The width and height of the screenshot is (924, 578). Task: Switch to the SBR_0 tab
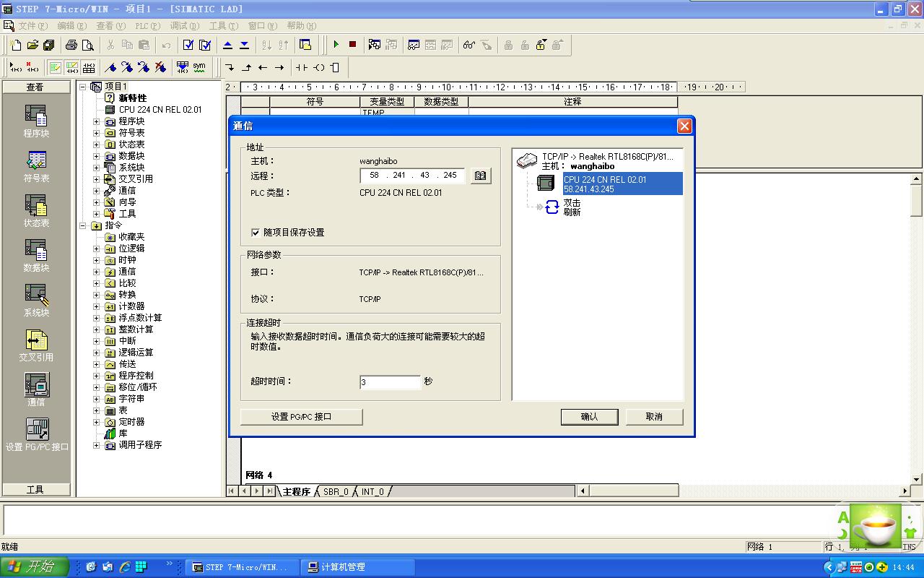click(x=336, y=492)
